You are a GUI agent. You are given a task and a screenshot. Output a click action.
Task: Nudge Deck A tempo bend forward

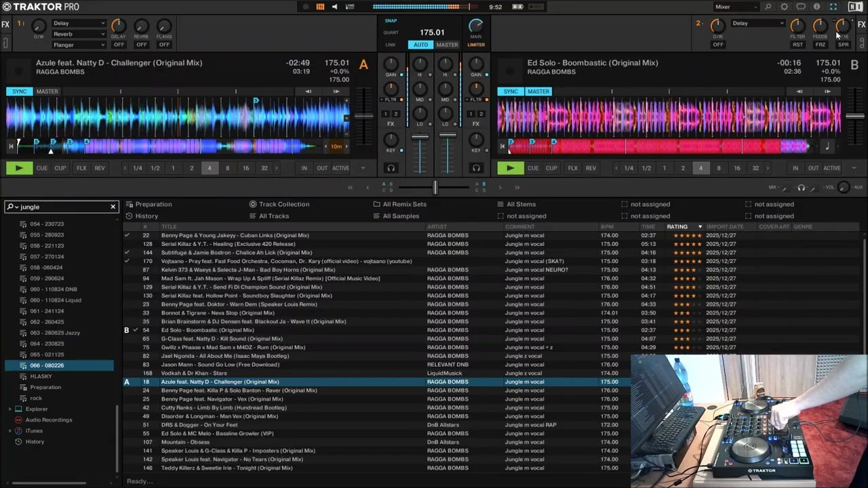click(336, 91)
